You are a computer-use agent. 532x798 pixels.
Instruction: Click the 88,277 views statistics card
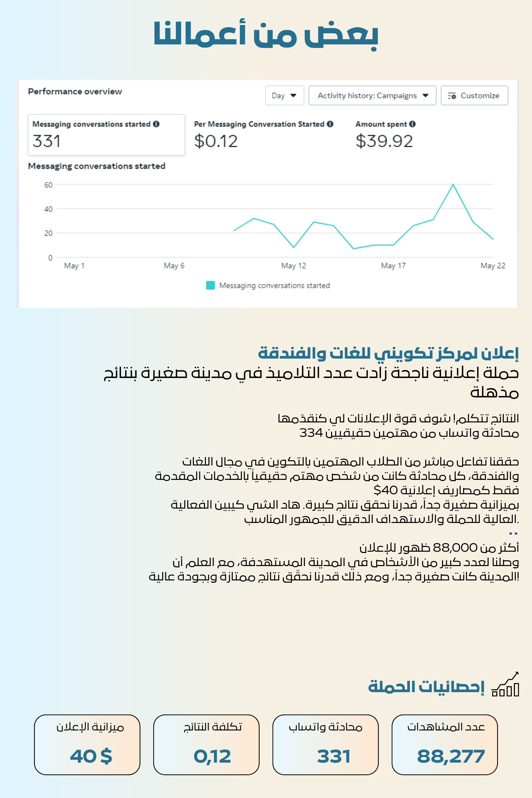click(444, 745)
